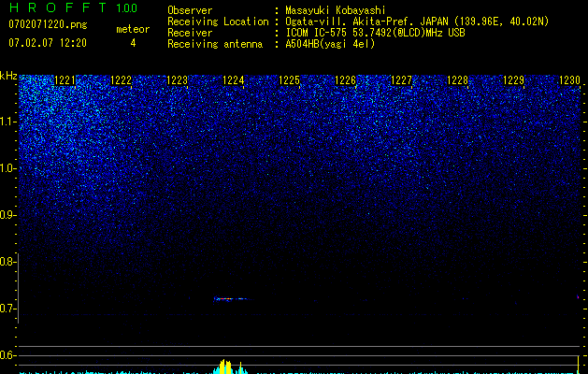Click the Receiving antenna field label
Image resolution: width=588 pixels, height=374 pixels.
tap(215, 44)
